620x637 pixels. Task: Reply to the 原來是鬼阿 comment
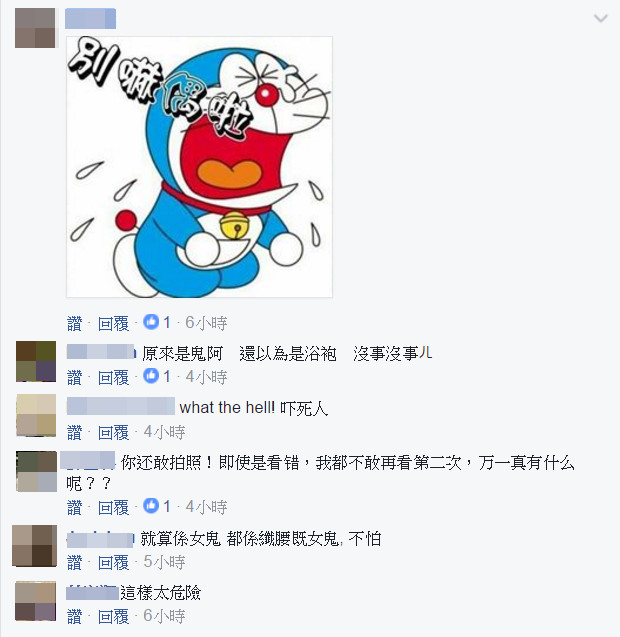(113, 377)
